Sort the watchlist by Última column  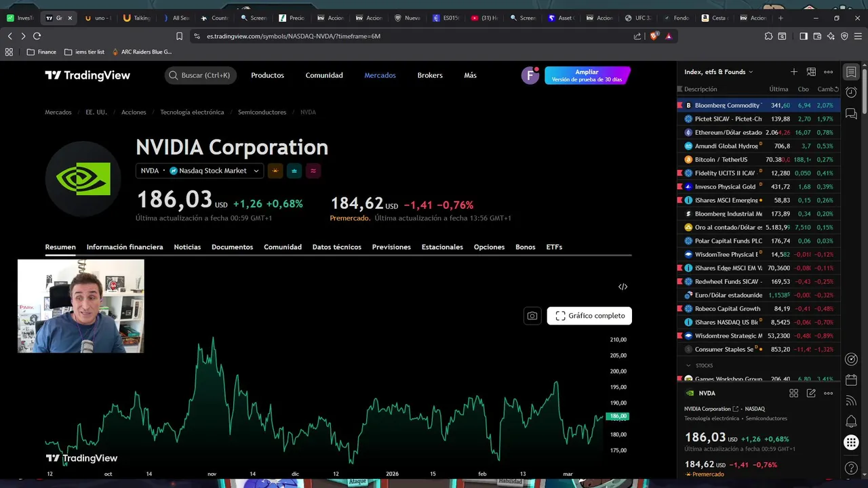tap(778, 89)
